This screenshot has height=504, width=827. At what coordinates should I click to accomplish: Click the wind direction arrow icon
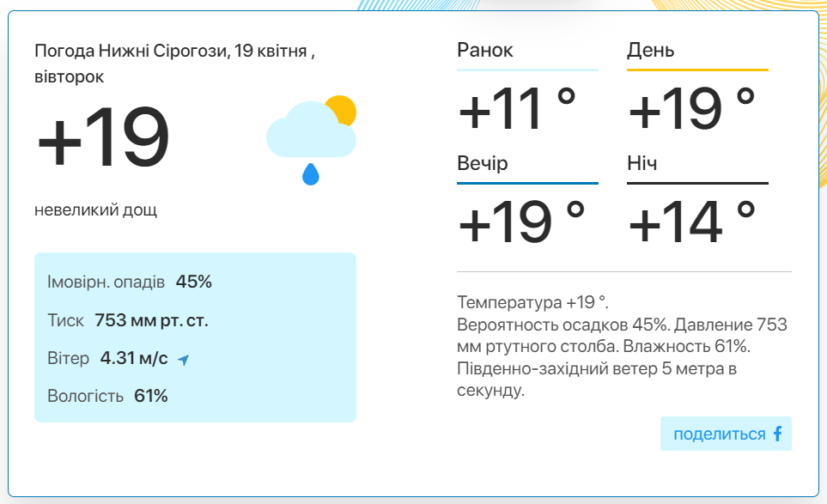(x=183, y=360)
